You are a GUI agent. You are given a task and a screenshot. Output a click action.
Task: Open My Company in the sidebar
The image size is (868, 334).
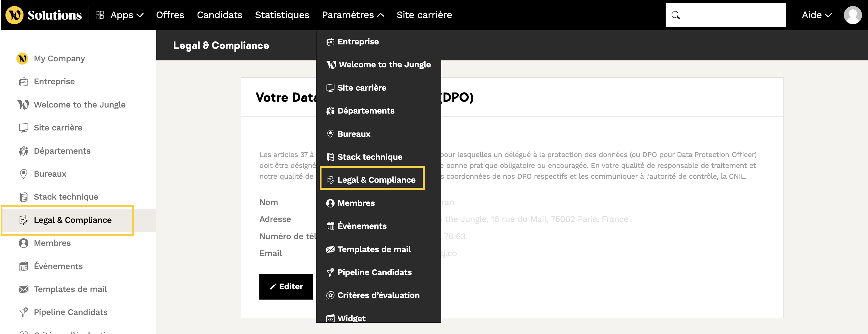(59, 59)
